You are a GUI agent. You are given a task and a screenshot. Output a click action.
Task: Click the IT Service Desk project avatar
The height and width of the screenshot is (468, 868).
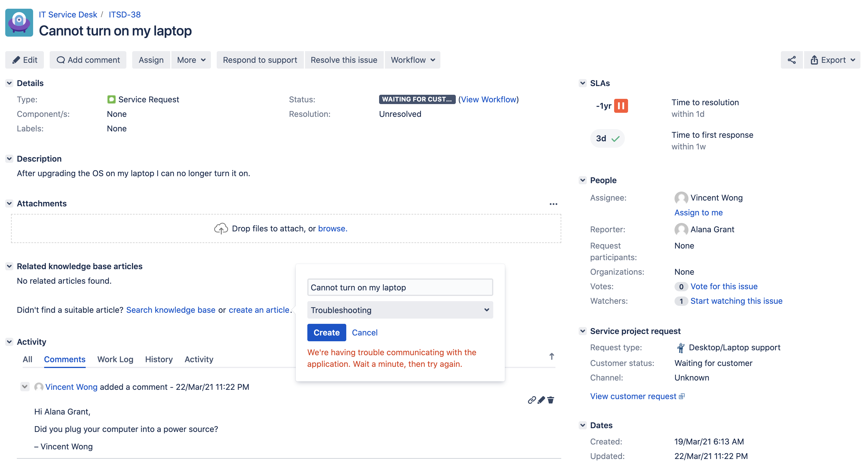tap(19, 23)
